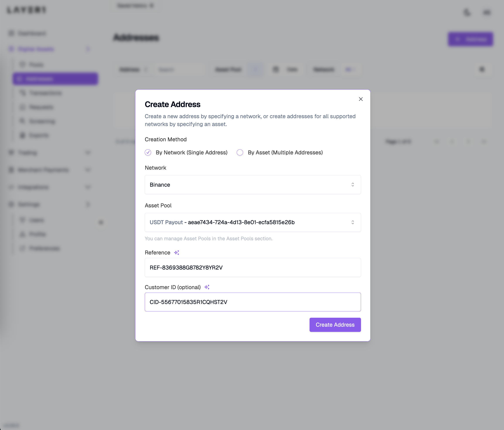Image resolution: width=504 pixels, height=430 pixels.
Task: Click the blurred add Address button
Action: pyautogui.click(x=470, y=39)
